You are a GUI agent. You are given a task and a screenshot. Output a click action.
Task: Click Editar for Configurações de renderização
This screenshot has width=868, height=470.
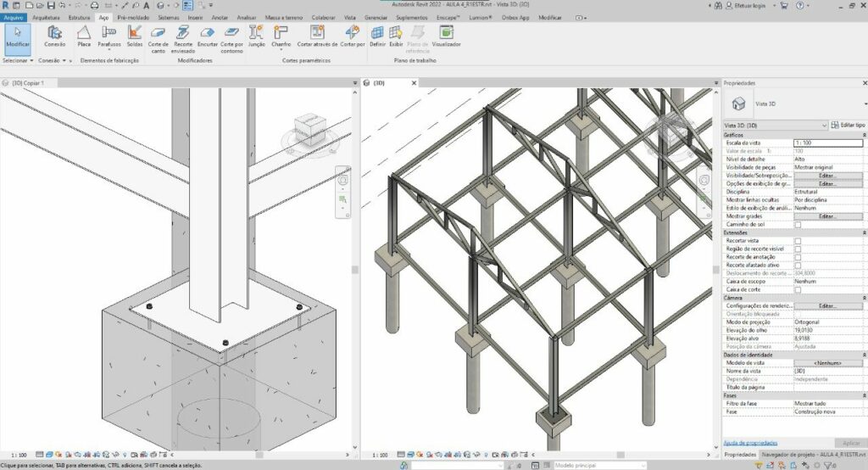point(827,306)
